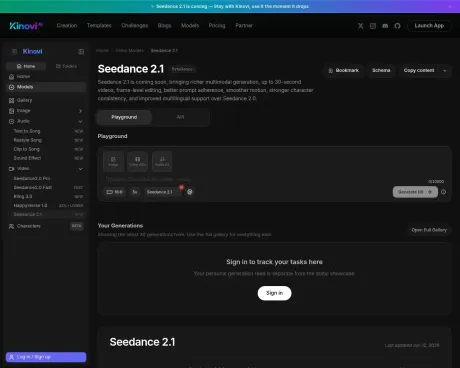Close the Seedance 2.1 announcement banner

coord(450,6)
